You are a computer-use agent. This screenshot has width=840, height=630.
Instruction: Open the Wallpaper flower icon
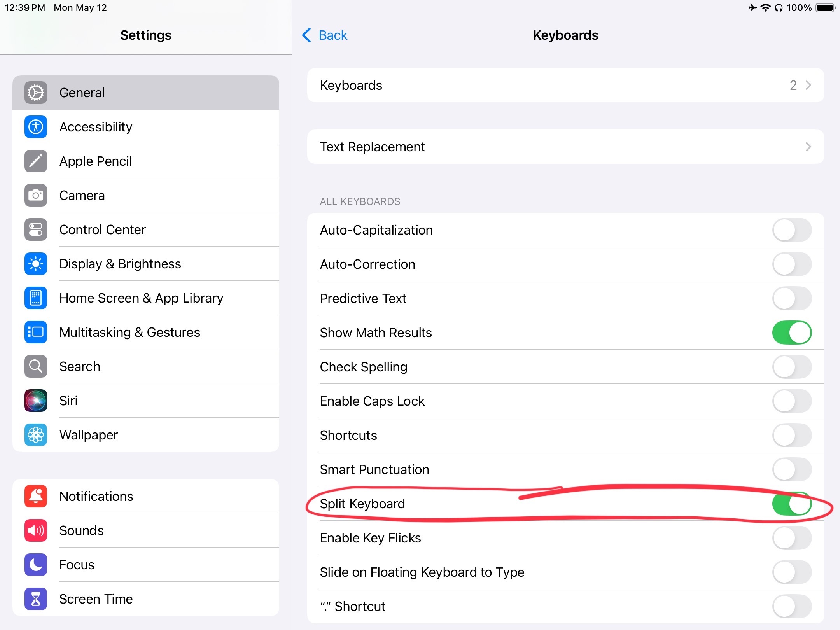(36, 435)
